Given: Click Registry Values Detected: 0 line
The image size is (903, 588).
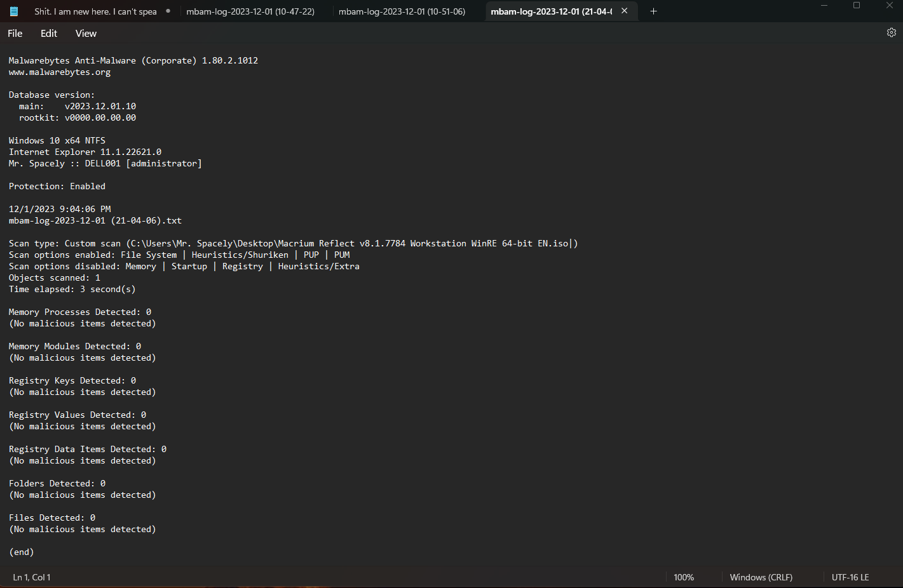Looking at the screenshot, I should coord(78,415).
